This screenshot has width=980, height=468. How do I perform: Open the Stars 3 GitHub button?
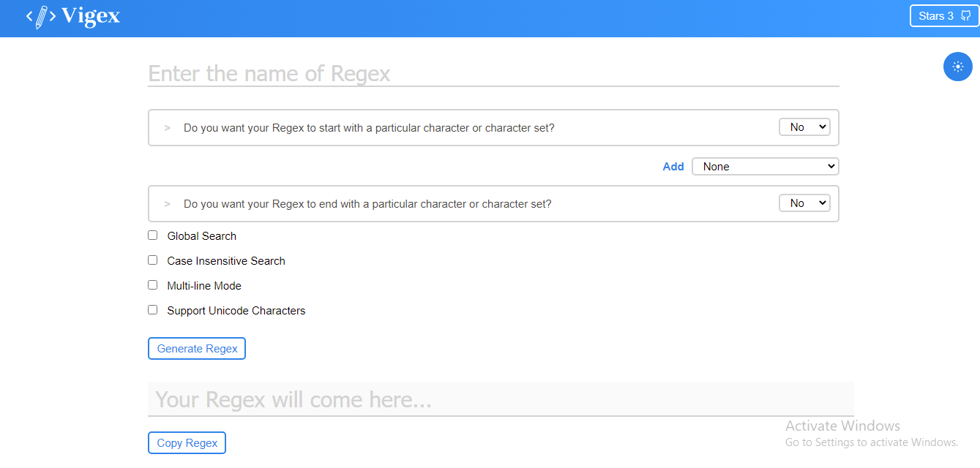click(x=943, y=15)
